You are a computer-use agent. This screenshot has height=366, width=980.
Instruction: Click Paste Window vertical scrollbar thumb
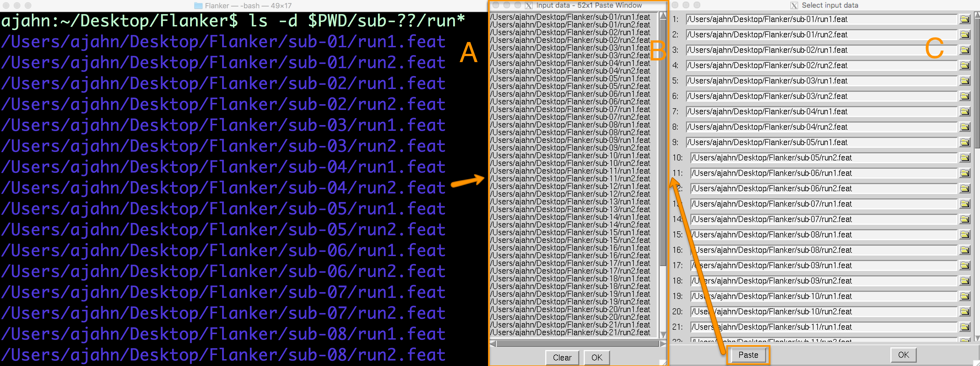[x=663, y=143]
